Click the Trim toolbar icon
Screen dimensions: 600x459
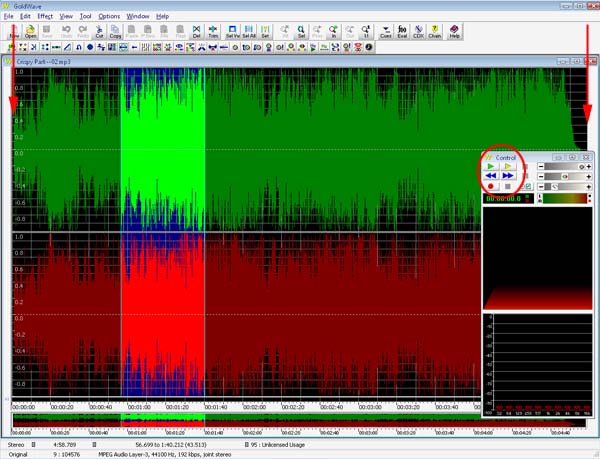click(x=212, y=33)
